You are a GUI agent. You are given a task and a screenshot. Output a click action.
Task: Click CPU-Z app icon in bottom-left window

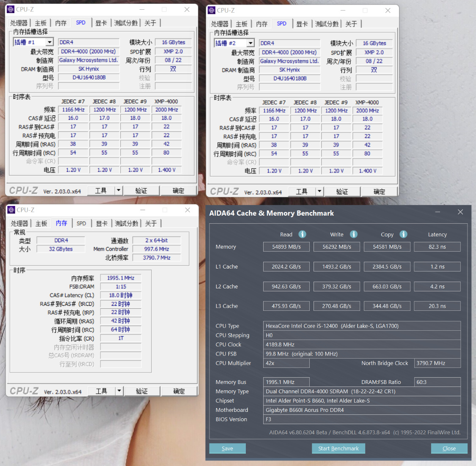(x=11, y=210)
